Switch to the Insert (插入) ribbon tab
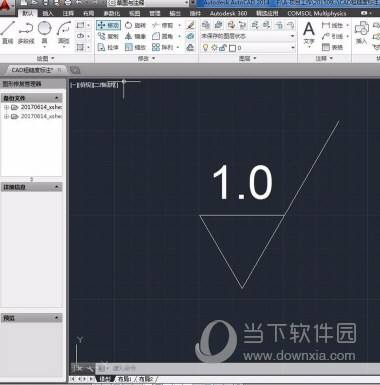The height and width of the screenshot is (385, 380). [48, 13]
